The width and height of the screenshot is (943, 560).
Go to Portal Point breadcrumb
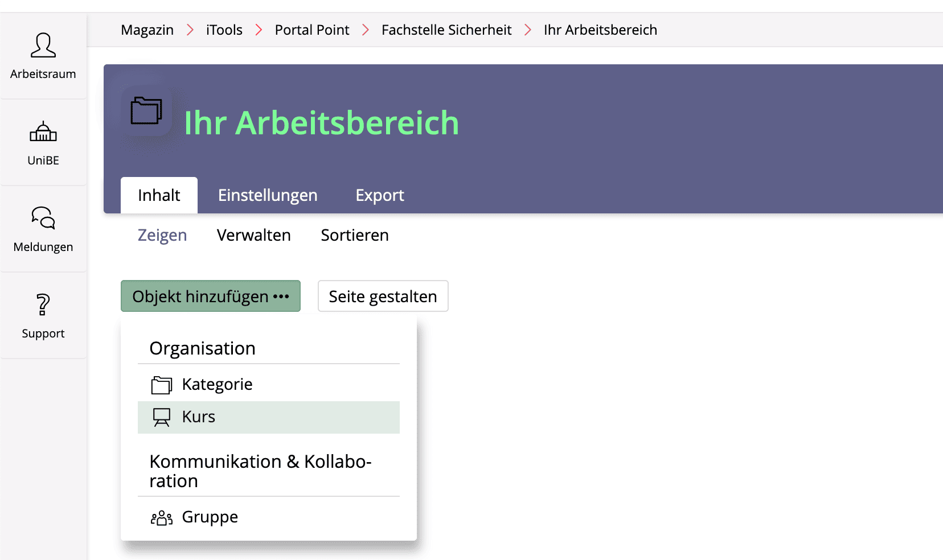tap(312, 30)
